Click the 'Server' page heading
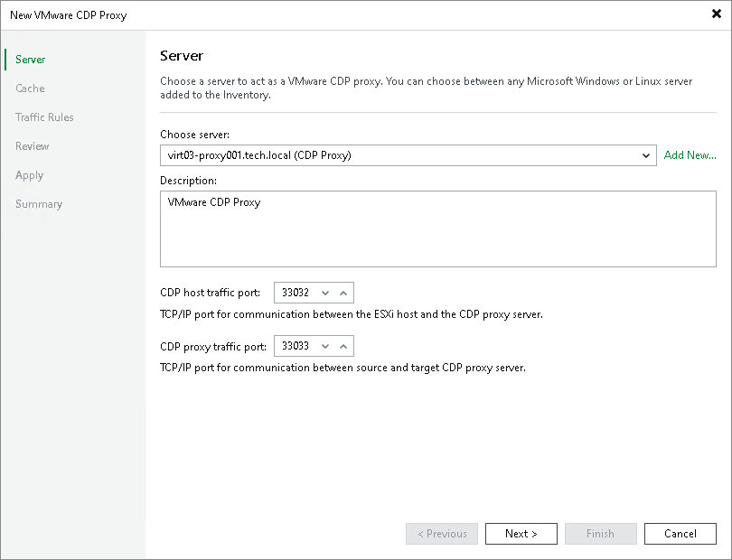 pos(182,55)
